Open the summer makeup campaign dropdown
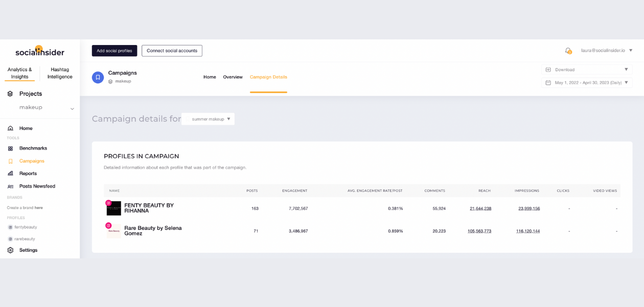Viewport: 644px width, 307px height. click(208, 119)
